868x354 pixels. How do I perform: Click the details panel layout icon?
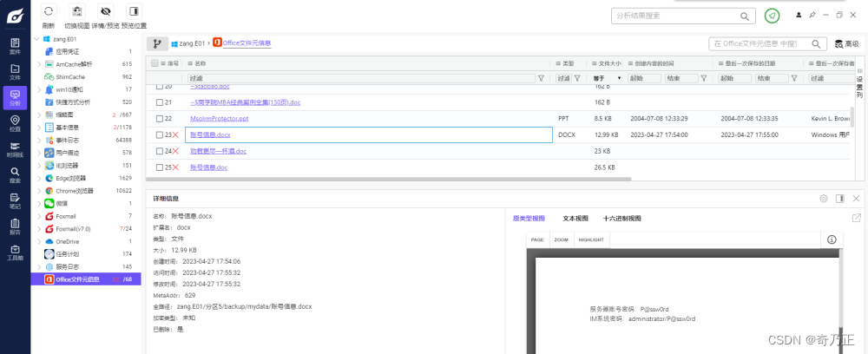coord(839,198)
